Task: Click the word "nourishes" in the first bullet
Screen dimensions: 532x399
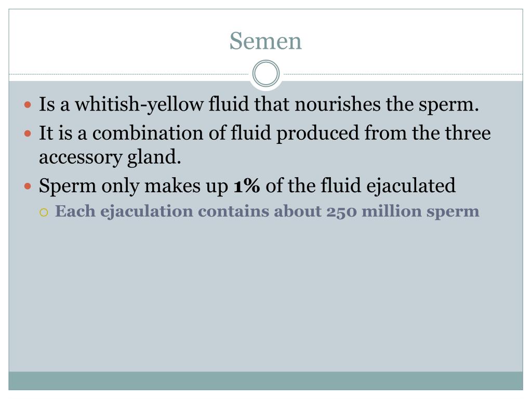Action: [338, 104]
